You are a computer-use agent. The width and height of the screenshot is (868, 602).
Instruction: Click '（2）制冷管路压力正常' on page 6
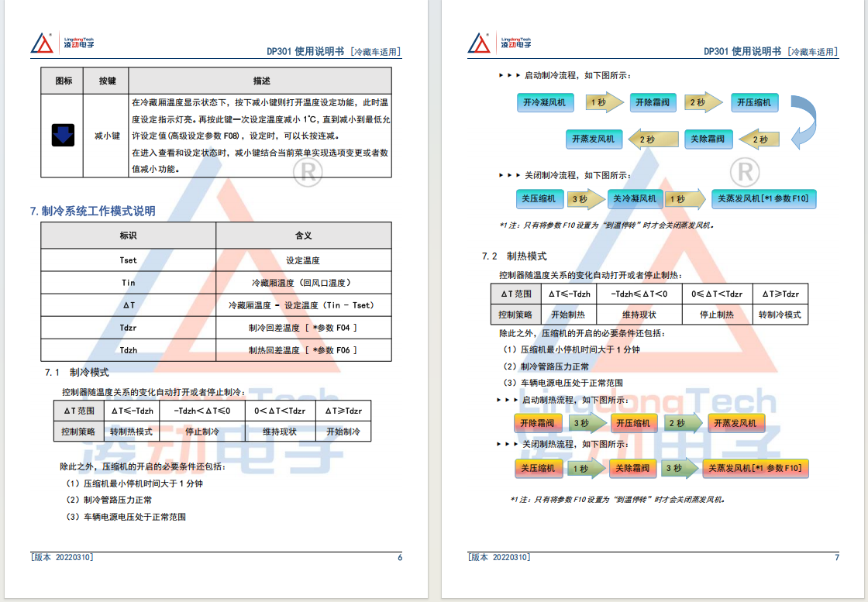tap(108, 501)
